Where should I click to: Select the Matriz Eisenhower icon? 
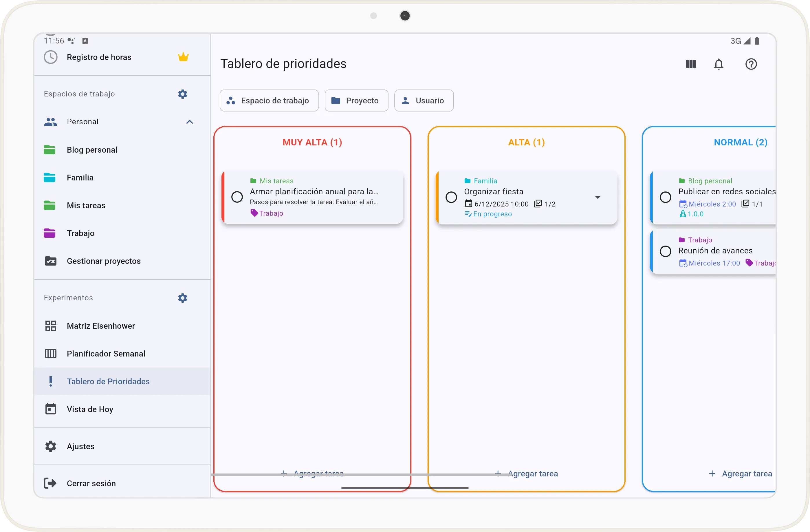click(50, 326)
